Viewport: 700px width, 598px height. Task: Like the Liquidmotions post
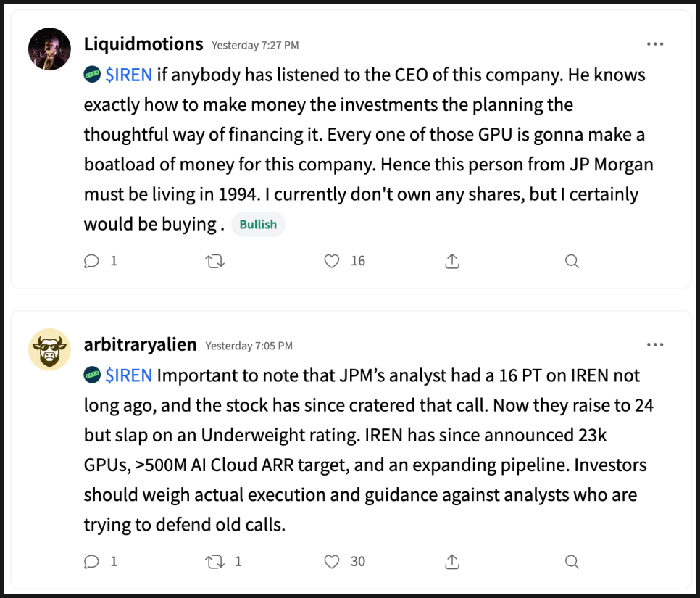[x=332, y=261]
